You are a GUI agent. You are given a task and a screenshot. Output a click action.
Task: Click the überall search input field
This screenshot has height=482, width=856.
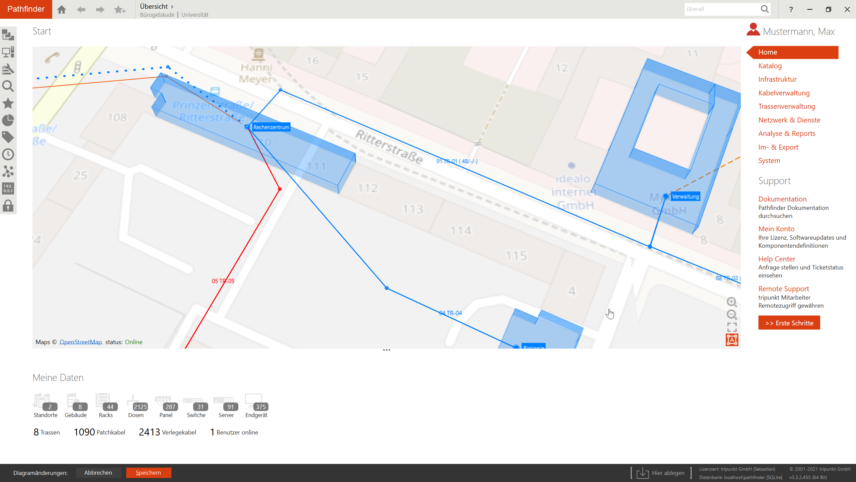[721, 9]
